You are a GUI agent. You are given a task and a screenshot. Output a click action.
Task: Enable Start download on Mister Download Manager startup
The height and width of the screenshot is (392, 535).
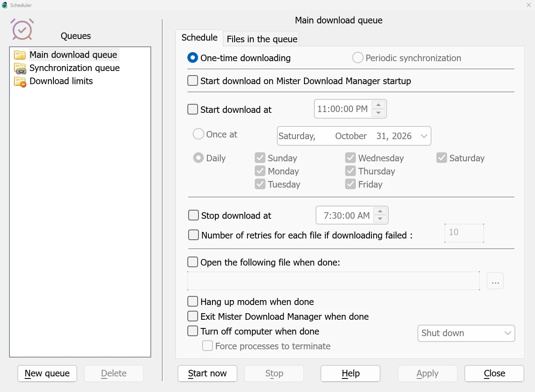193,80
